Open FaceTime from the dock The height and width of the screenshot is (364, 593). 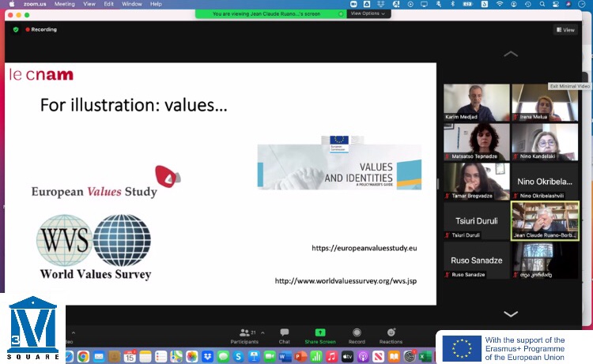(270, 356)
